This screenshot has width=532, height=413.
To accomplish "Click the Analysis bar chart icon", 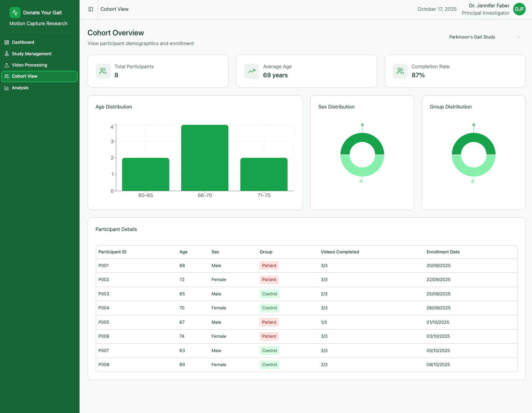I will coord(6,87).
